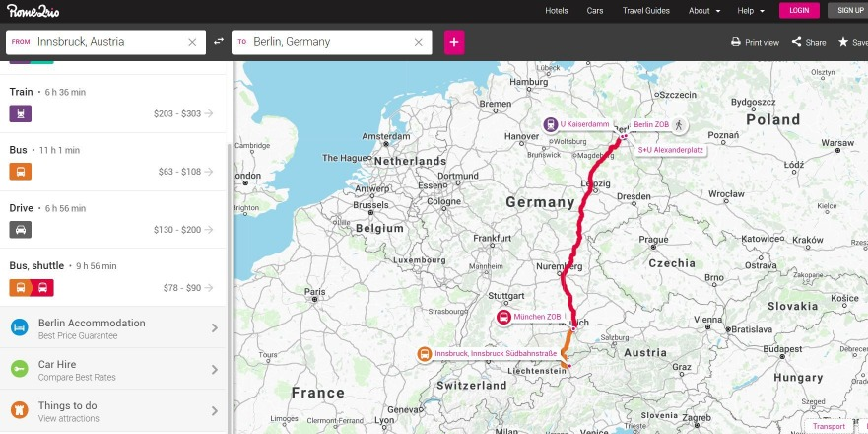Viewport: 868px width, 434px height.
Task: Open the Drive option arrow at $130 - $200
Action: [208, 230]
